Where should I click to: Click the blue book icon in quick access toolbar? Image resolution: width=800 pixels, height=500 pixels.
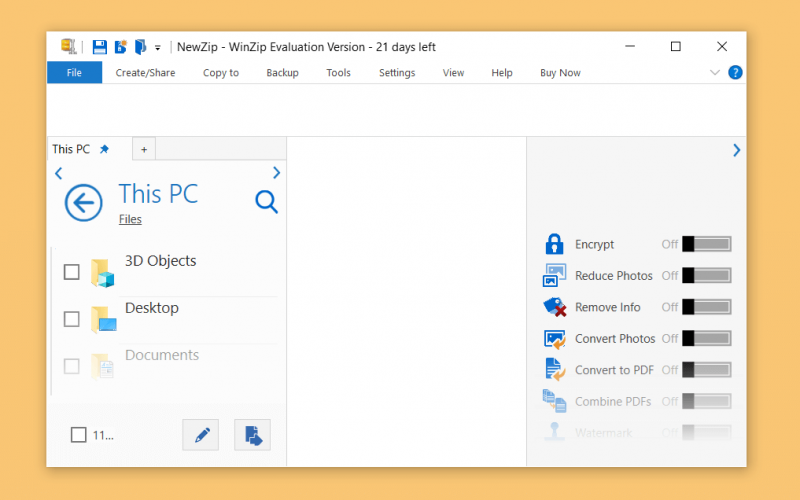coord(140,47)
